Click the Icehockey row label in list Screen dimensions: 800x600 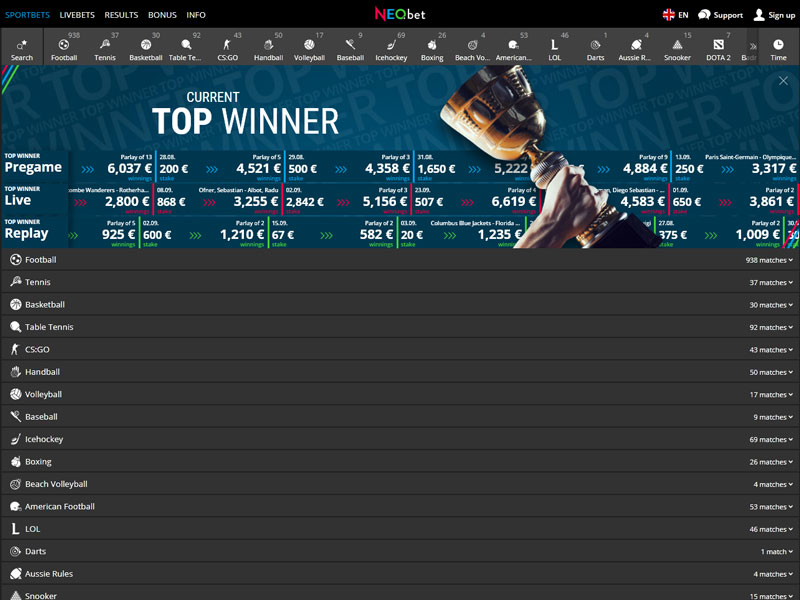tap(44, 439)
